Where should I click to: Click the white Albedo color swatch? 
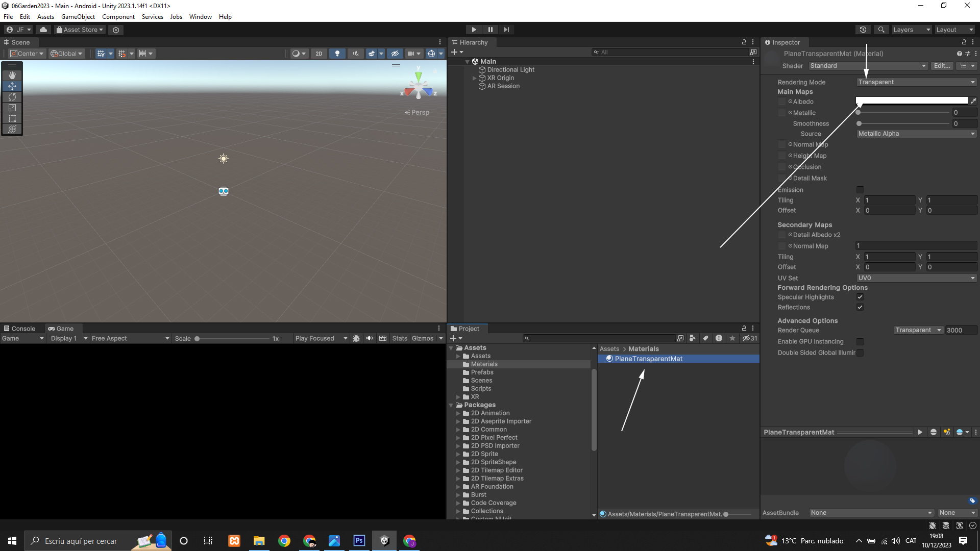pyautogui.click(x=911, y=101)
